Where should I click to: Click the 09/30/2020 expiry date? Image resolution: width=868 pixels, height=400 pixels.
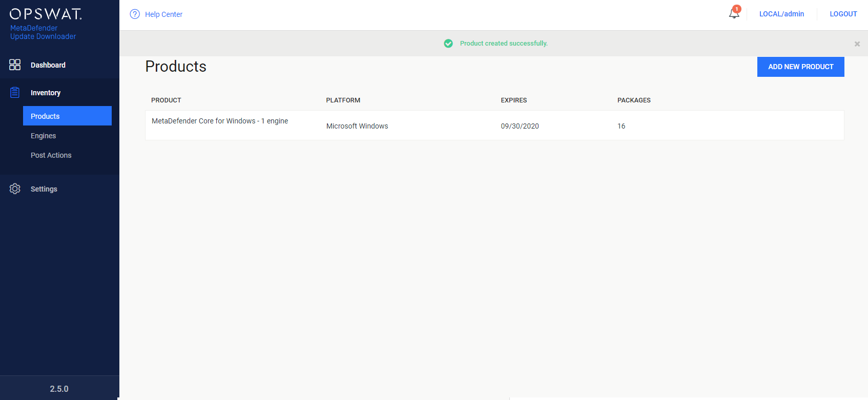point(520,126)
